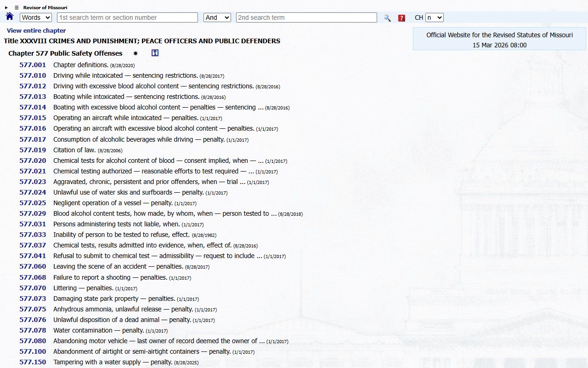Open the View entire chapter link
The image size is (588, 368).
36,31
